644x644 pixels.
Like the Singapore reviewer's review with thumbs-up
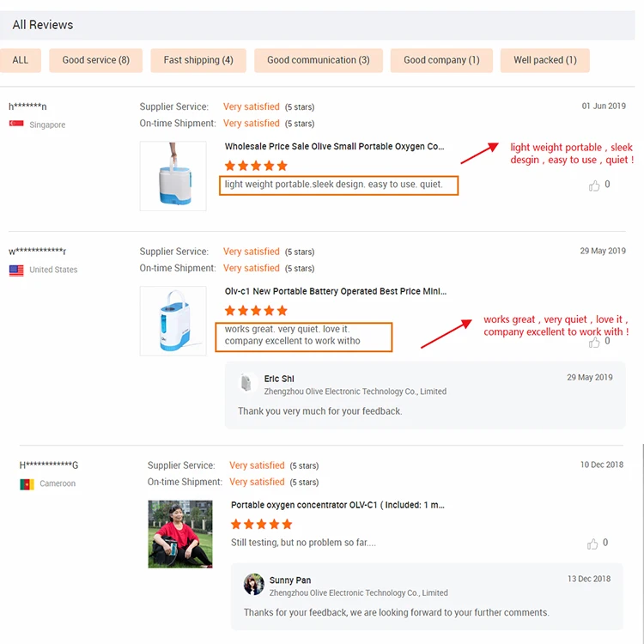click(x=594, y=185)
